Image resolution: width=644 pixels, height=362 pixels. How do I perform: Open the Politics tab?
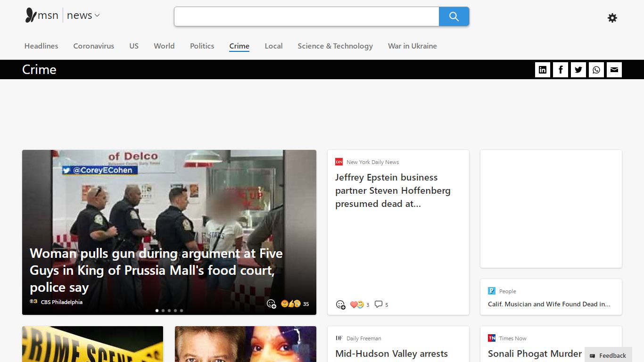pos(202,46)
